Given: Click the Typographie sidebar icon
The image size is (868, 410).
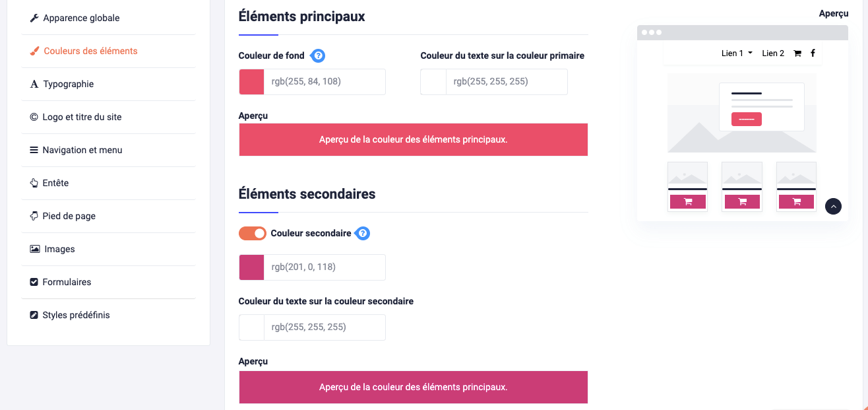Looking at the screenshot, I should point(34,84).
